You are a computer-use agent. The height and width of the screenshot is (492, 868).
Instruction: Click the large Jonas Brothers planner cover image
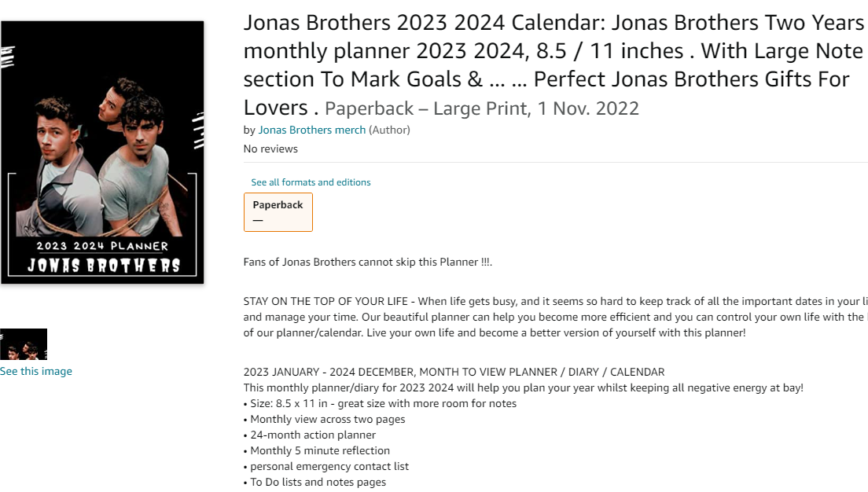pos(102,152)
